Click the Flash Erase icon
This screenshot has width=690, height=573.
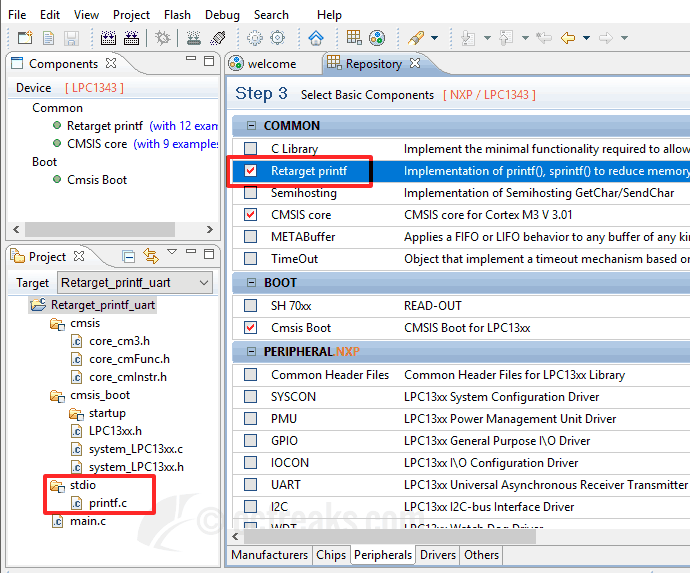pyautogui.click(x=218, y=38)
